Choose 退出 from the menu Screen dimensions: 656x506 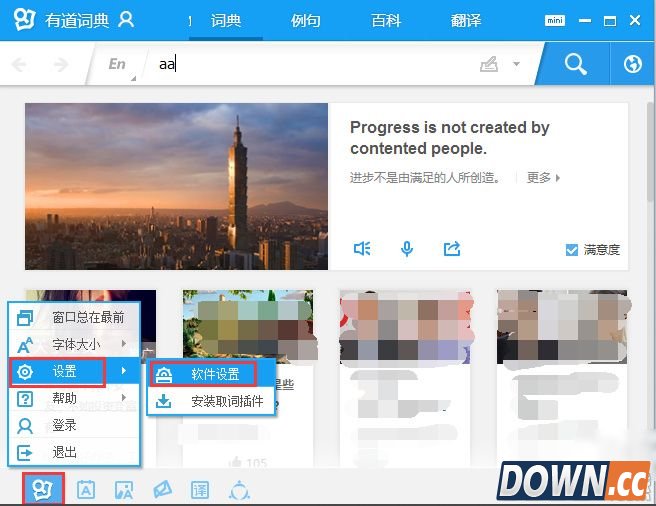74,452
